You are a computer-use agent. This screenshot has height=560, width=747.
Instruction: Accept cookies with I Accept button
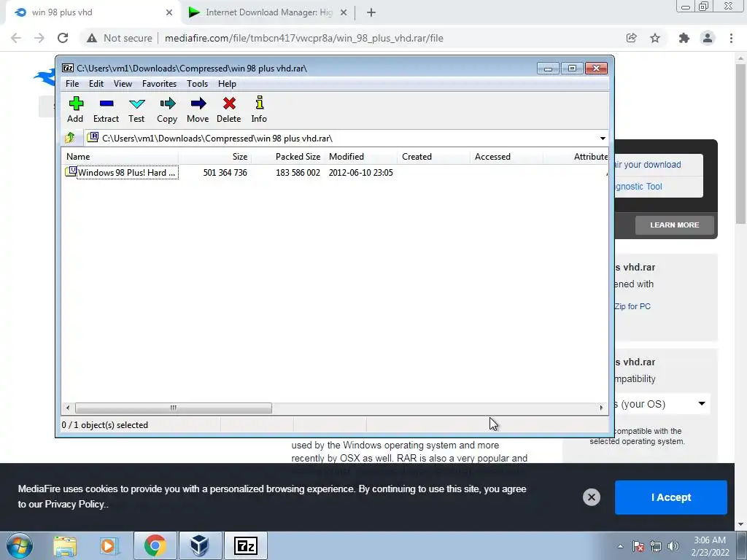671,497
